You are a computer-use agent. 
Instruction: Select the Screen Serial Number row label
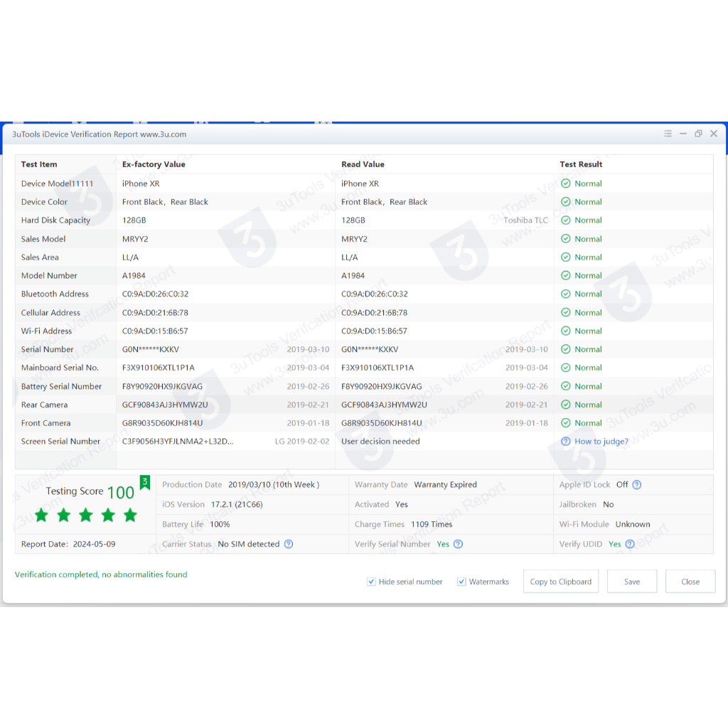click(60, 441)
